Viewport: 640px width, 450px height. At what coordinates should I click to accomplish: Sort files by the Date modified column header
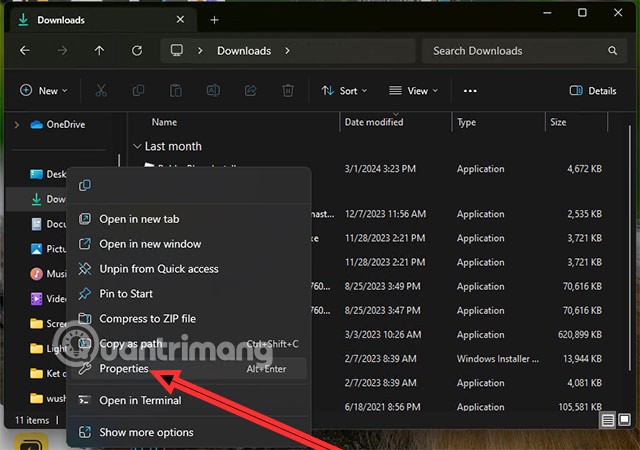click(x=374, y=122)
